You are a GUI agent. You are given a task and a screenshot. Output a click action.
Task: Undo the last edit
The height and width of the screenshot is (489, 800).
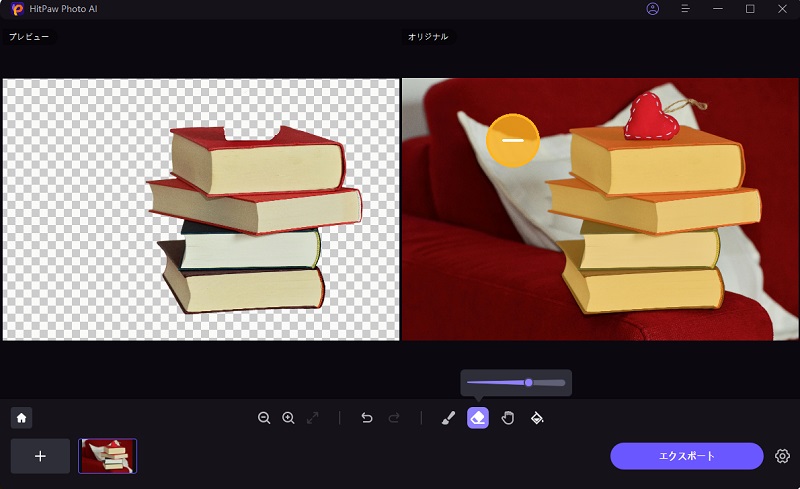point(367,418)
